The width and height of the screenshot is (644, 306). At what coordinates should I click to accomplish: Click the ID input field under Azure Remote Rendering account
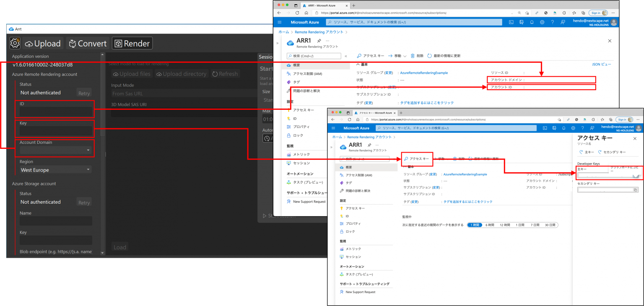(x=55, y=112)
